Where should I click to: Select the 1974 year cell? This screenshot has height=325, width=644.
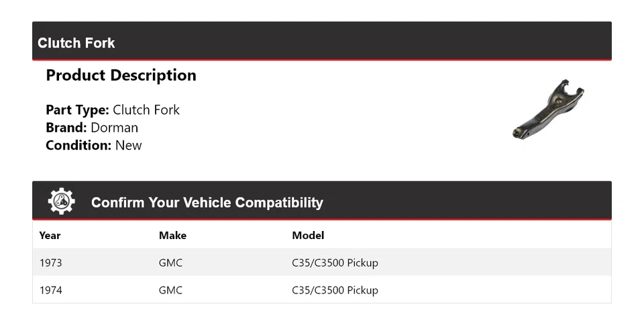tap(50, 290)
